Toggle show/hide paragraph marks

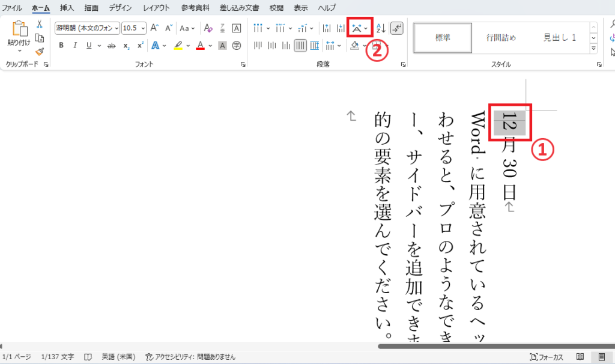coord(397,28)
